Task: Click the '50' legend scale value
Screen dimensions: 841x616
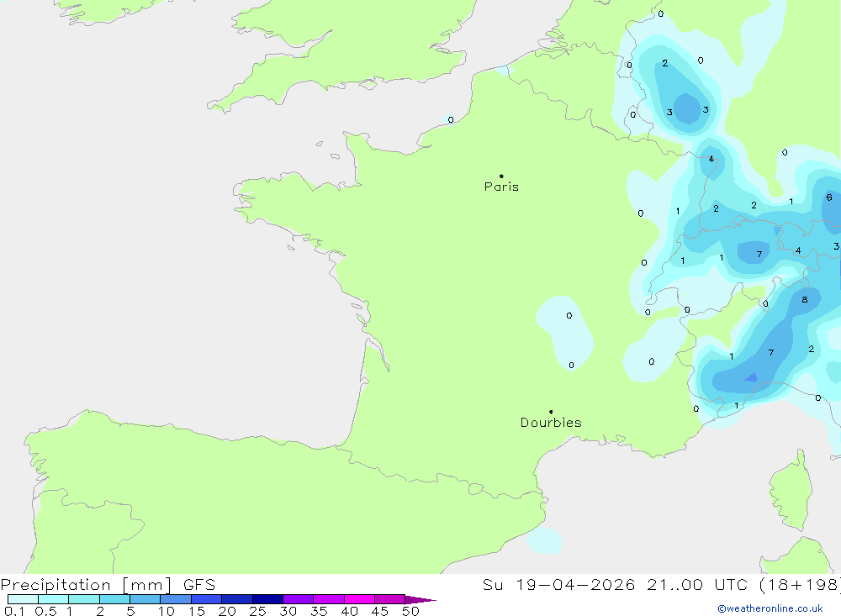Action: [x=410, y=611]
